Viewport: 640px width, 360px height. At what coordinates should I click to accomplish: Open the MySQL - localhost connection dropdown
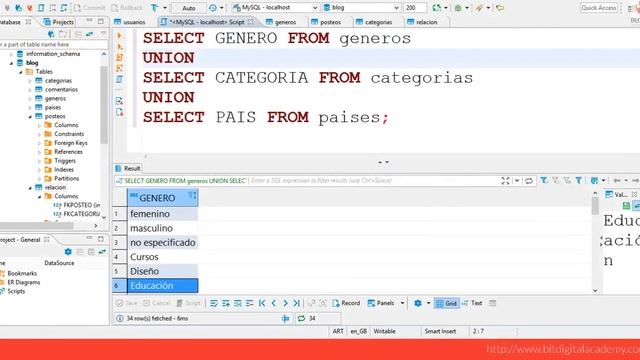[x=315, y=8]
